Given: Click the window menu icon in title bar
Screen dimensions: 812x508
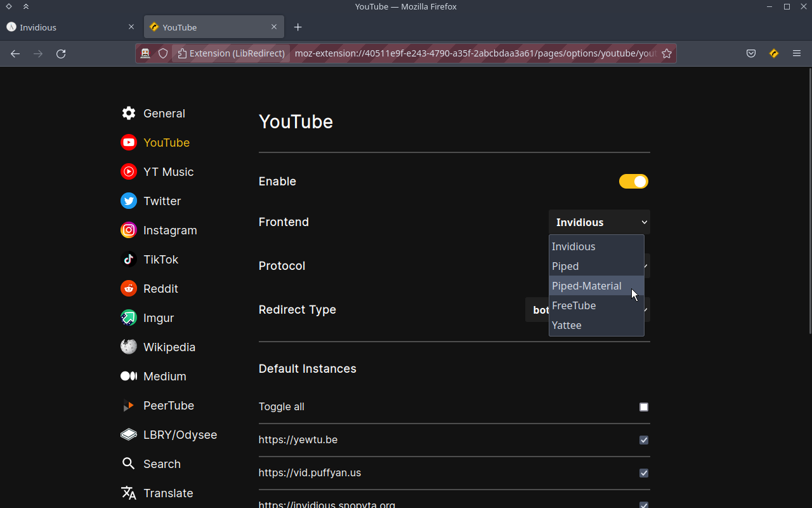Looking at the screenshot, I should (x=9, y=6).
